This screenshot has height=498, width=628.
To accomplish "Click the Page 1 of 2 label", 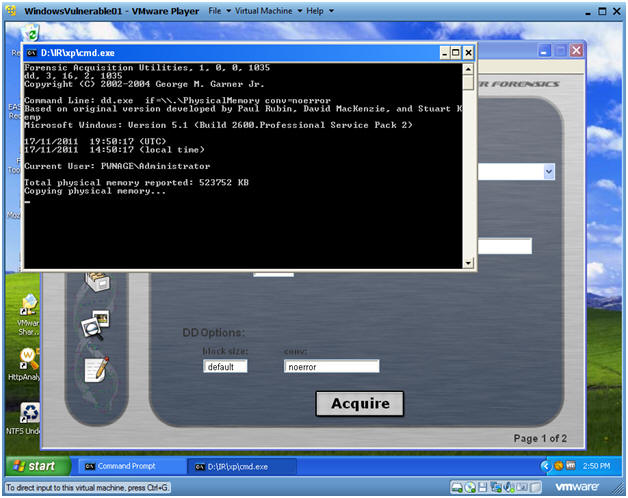I will pos(540,438).
